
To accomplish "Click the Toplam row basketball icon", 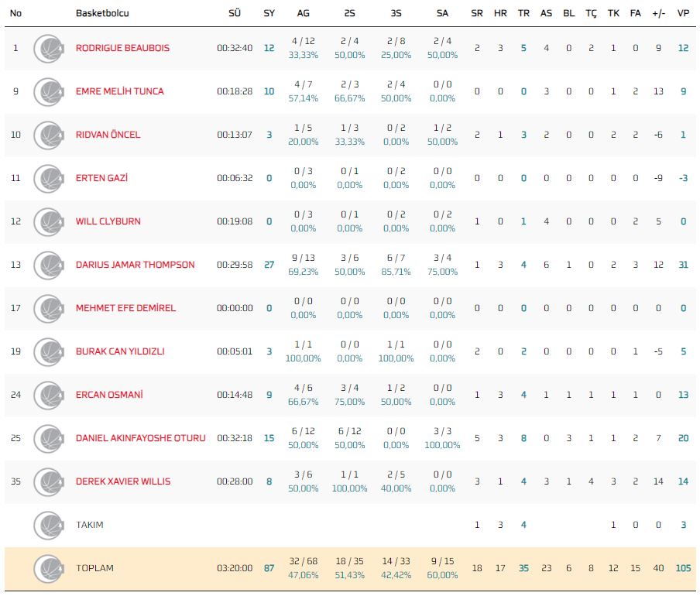I will click(x=48, y=568).
